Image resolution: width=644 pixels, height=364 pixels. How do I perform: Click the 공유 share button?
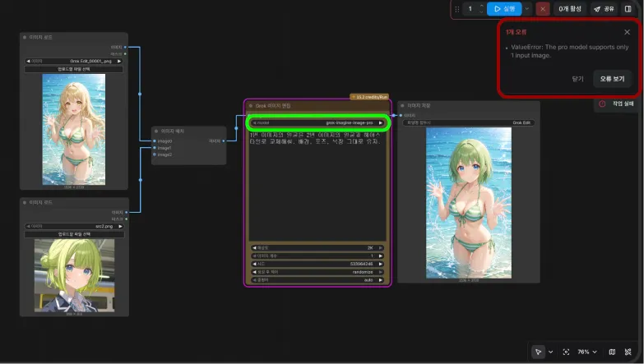(x=605, y=8)
